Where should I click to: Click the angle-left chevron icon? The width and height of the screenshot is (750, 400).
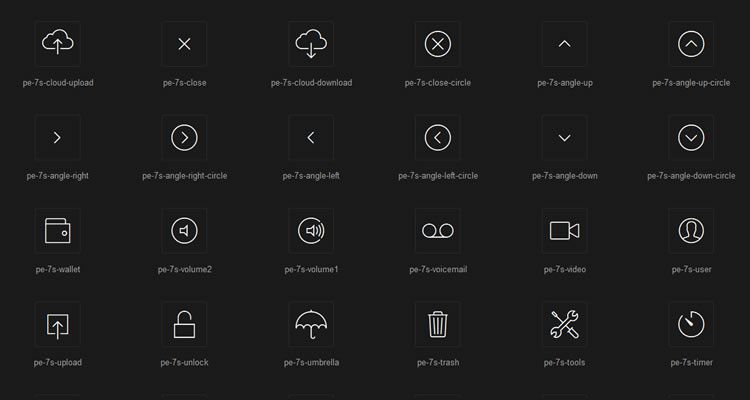311,138
